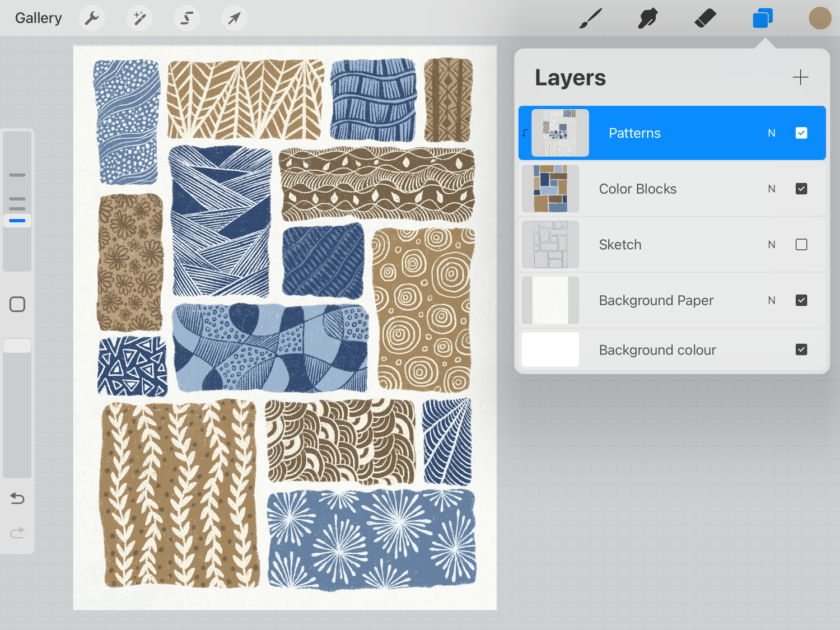The height and width of the screenshot is (630, 840).
Task: Open the Actions menu with the wrench icon
Action: [91, 17]
